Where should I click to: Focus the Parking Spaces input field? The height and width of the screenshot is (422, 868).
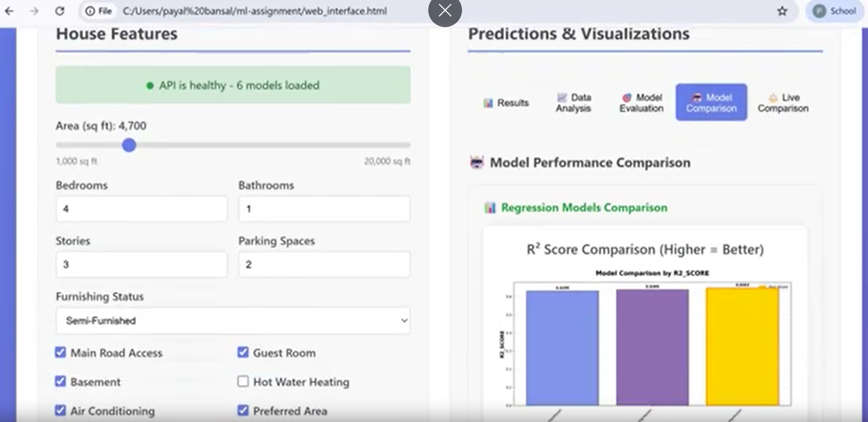click(324, 264)
